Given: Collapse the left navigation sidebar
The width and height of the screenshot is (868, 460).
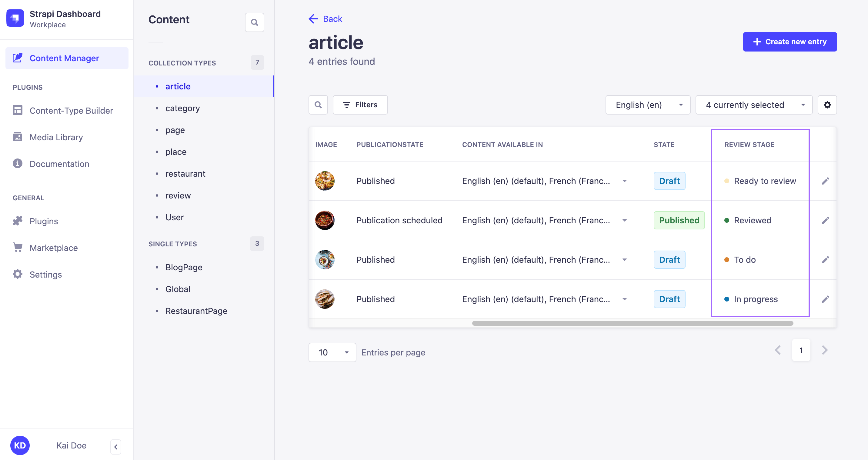Looking at the screenshot, I should pyautogui.click(x=115, y=447).
